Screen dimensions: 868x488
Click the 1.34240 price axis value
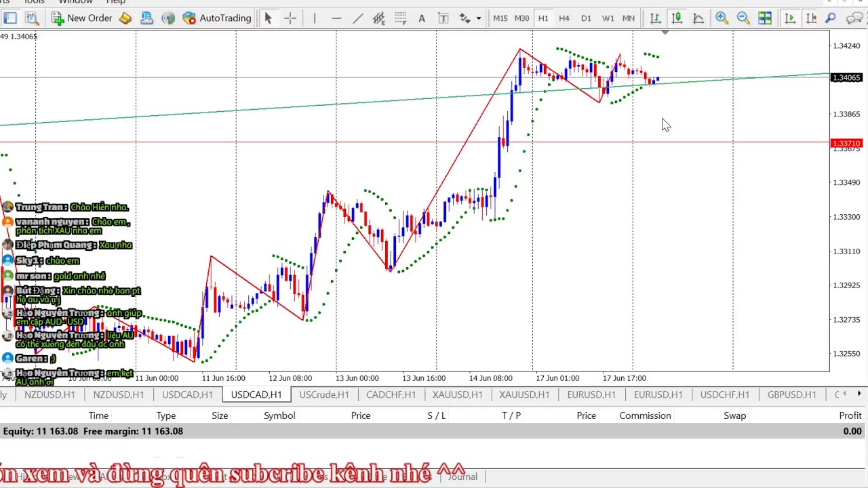pos(846,46)
